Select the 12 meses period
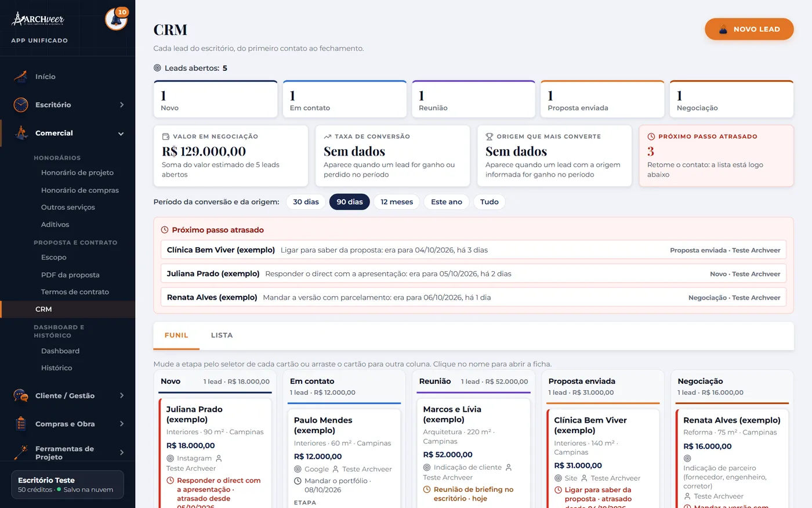 tap(397, 202)
